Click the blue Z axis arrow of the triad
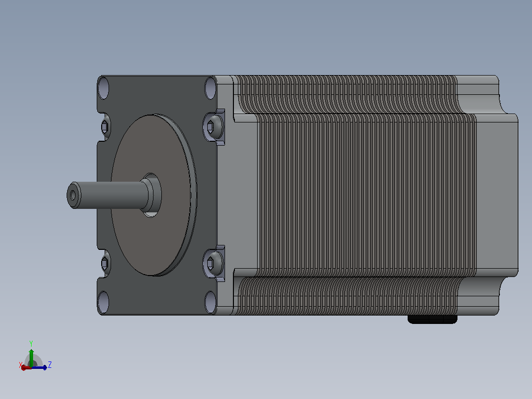The image size is (532, 399). coord(40,367)
